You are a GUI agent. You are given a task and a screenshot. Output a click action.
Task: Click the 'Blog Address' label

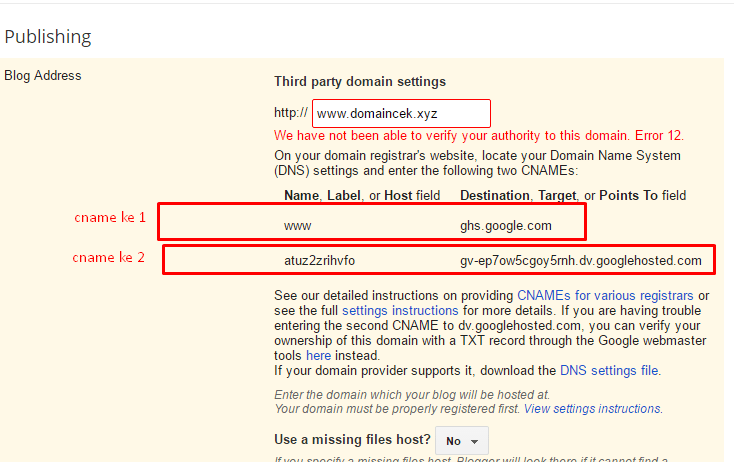pyautogui.click(x=43, y=75)
